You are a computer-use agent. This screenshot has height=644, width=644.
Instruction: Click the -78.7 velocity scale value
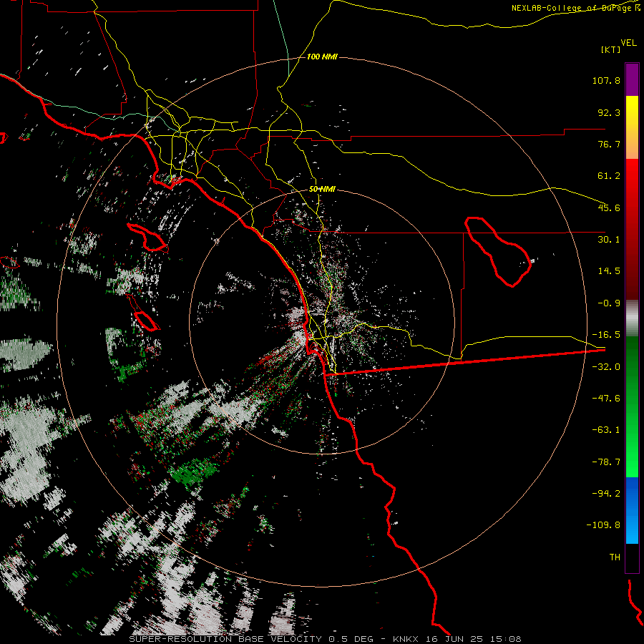pos(606,462)
